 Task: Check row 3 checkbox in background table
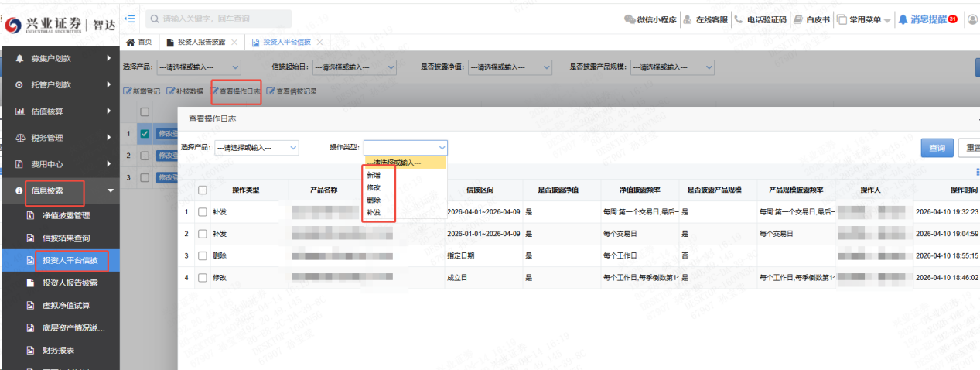click(145, 177)
